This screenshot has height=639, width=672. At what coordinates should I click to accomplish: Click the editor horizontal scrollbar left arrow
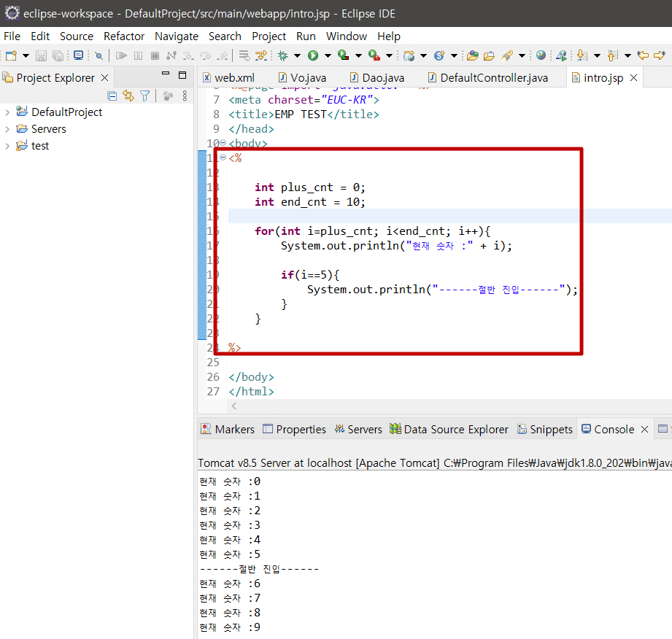pyautogui.click(x=234, y=406)
